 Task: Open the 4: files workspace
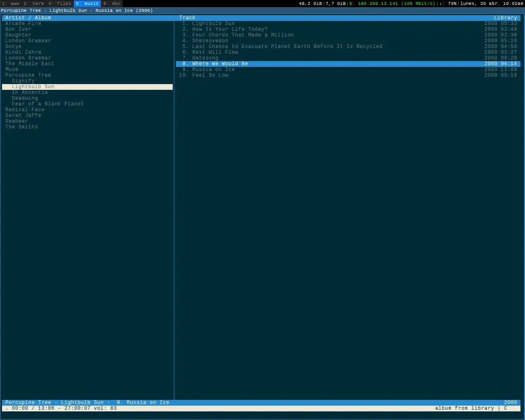(x=60, y=4)
